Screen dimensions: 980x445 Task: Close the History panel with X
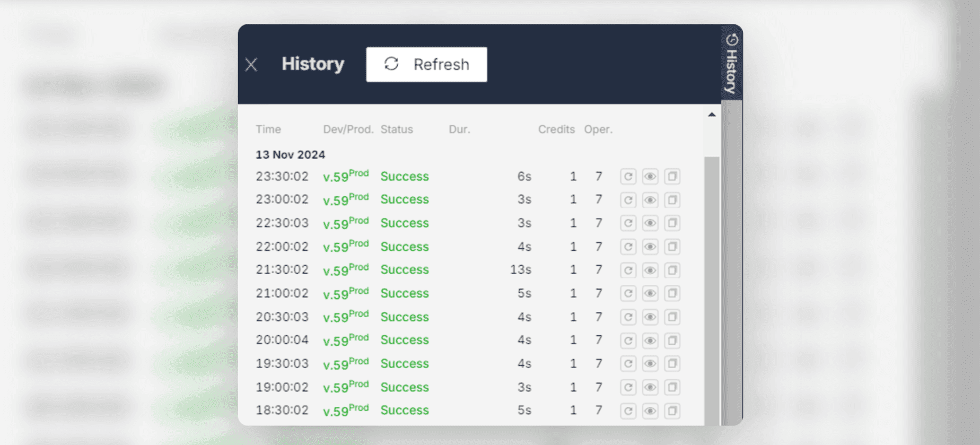[x=251, y=65]
